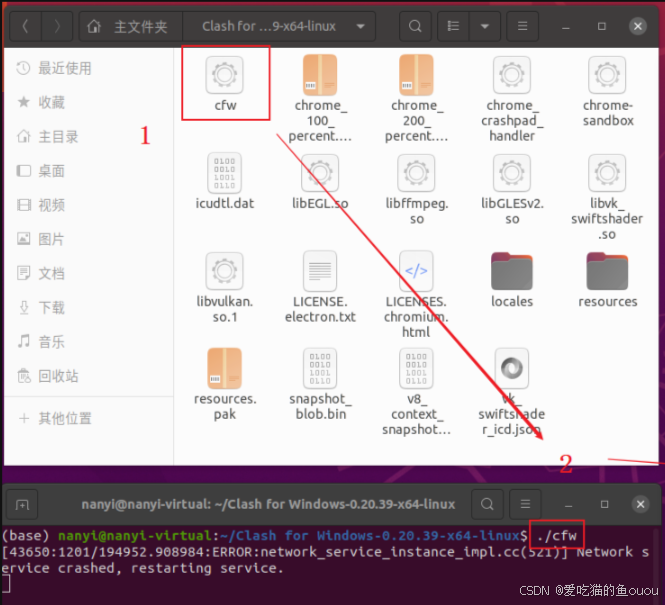
Task: Toggle list view in file manager
Action: tap(453, 26)
